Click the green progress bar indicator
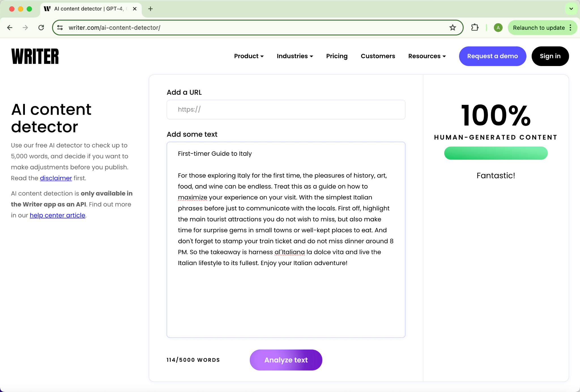This screenshot has width=580, height=392. click(x=496, y=153)
